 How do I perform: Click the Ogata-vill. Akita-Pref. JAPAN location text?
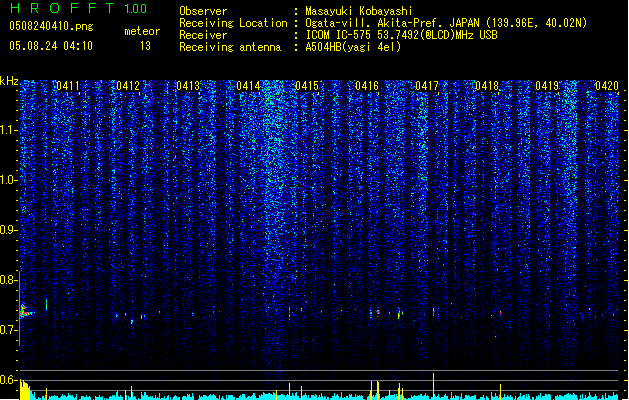[446, 23]
